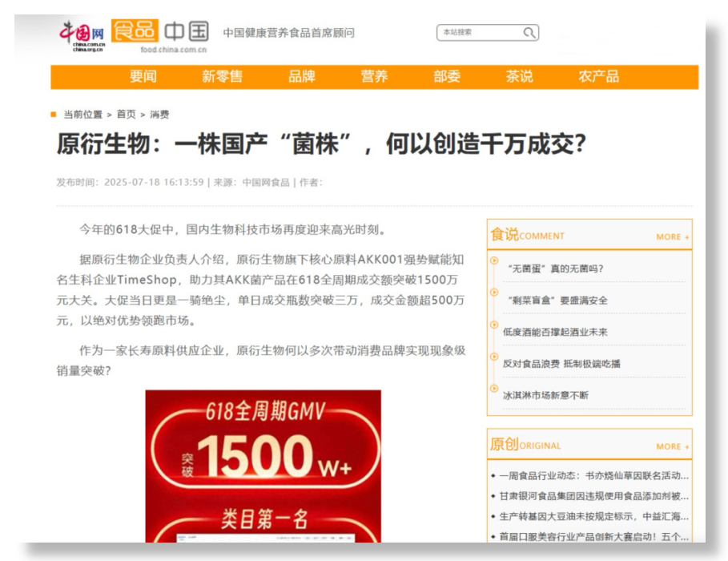Open 生产转基因大豆油未按规定标示 link
This screenshot has height=561, width=728.
tap(593, 516)
